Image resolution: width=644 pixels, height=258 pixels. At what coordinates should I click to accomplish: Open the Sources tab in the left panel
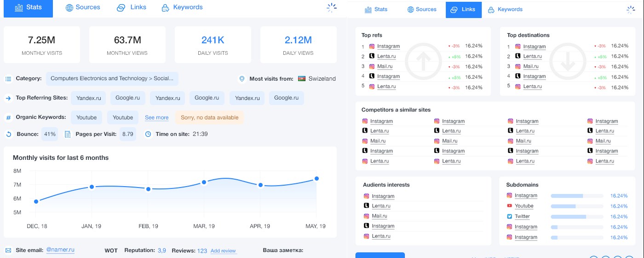tap(83, 7)
